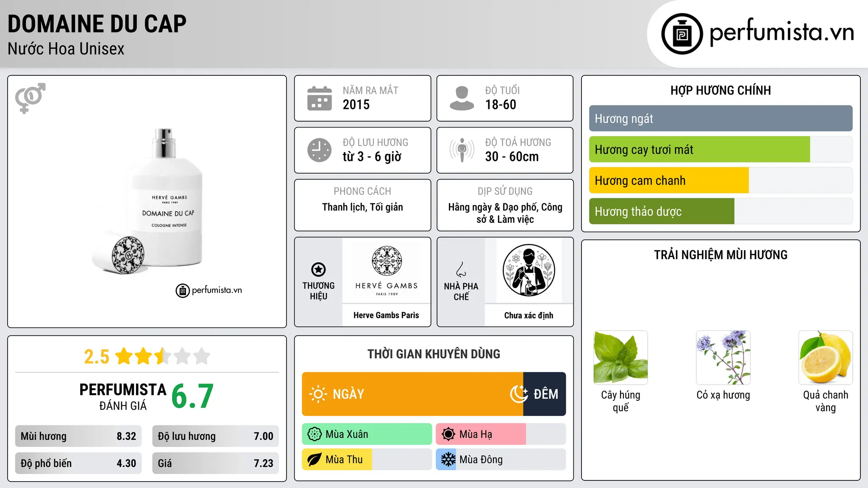Click the PHONG CÁCH label
The width and height of the screenshot is (868, 488).
click(x=362, y=191)
